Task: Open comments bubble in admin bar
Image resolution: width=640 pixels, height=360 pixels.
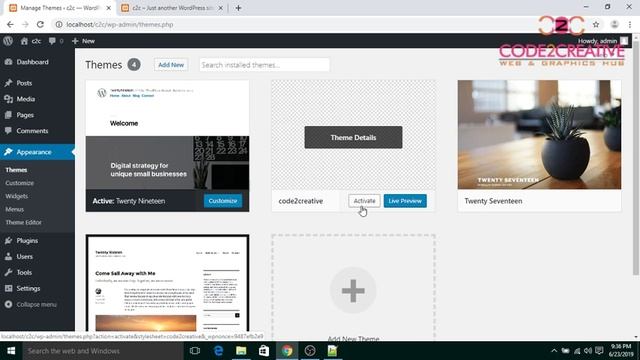Action: point(56,41)
